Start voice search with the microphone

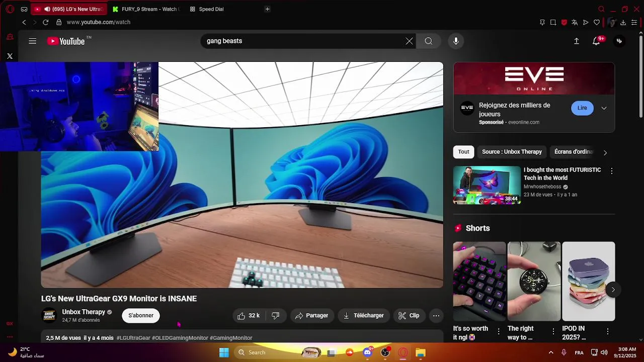coord(456,41)
